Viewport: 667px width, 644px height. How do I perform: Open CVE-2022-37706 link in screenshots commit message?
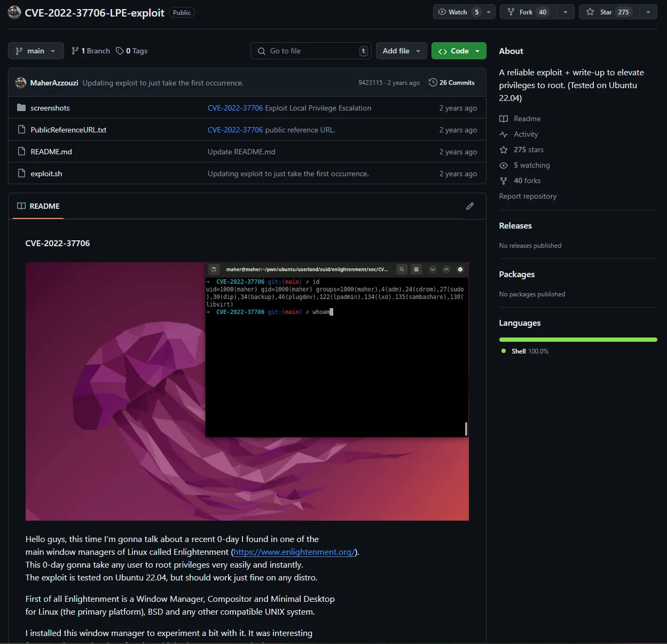235,108
